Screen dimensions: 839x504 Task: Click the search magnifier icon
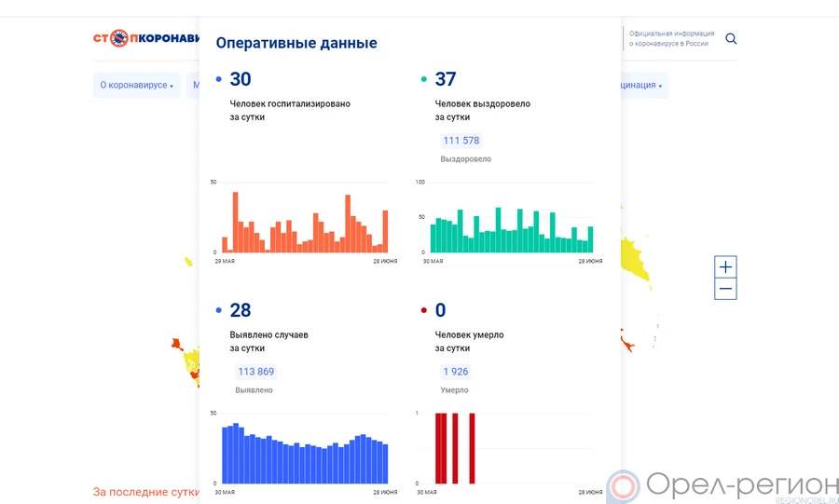tap(731, 39)
